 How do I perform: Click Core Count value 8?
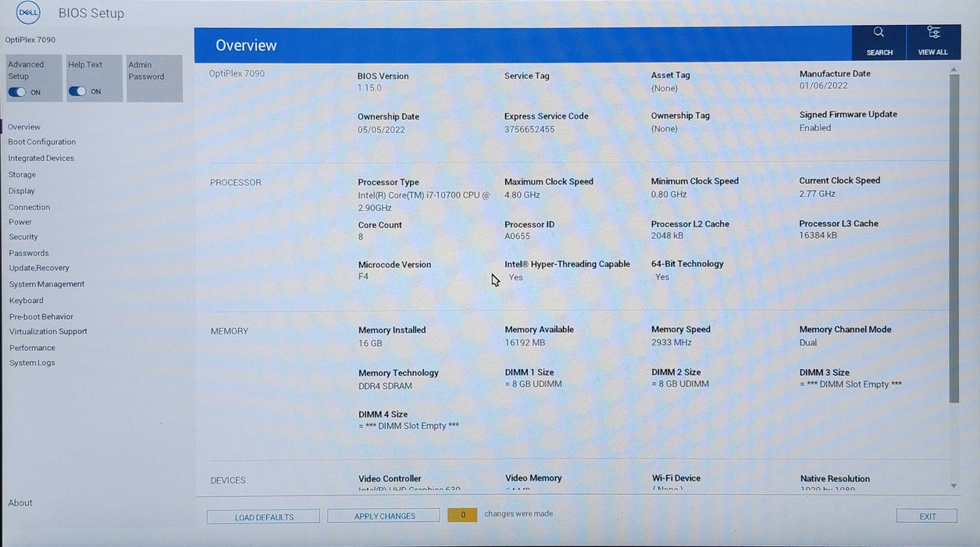tap(361, 236)
